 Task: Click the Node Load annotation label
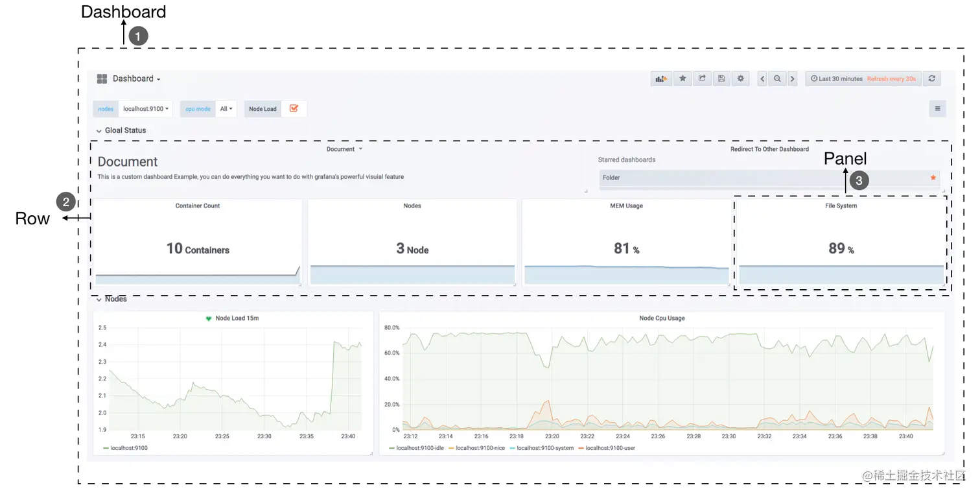tap(262, 109)
